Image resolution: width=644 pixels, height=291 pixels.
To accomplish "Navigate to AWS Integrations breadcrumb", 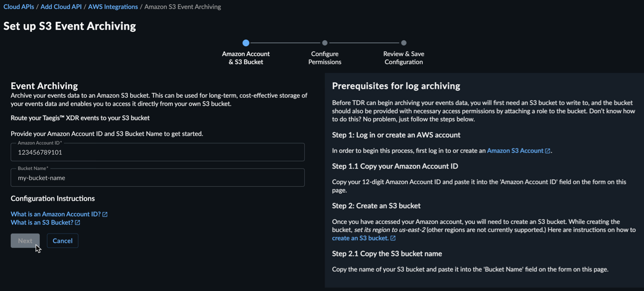I will (113, 7).
